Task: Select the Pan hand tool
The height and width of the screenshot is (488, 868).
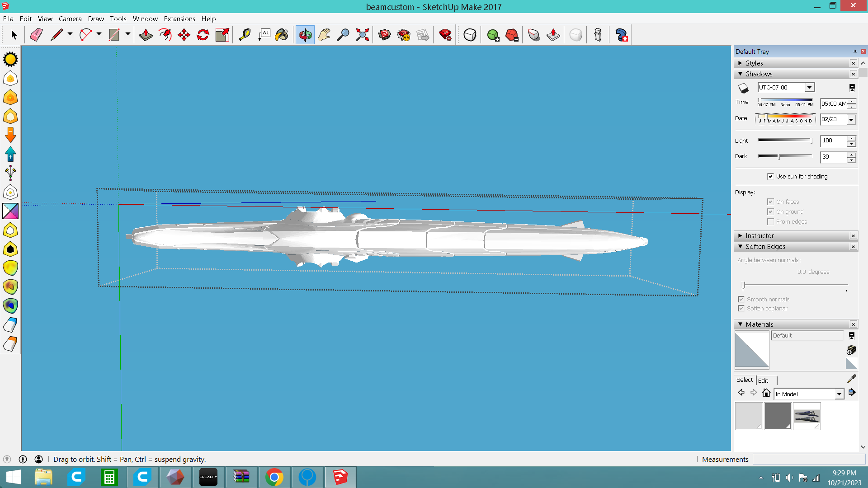Action: point(324,35)
